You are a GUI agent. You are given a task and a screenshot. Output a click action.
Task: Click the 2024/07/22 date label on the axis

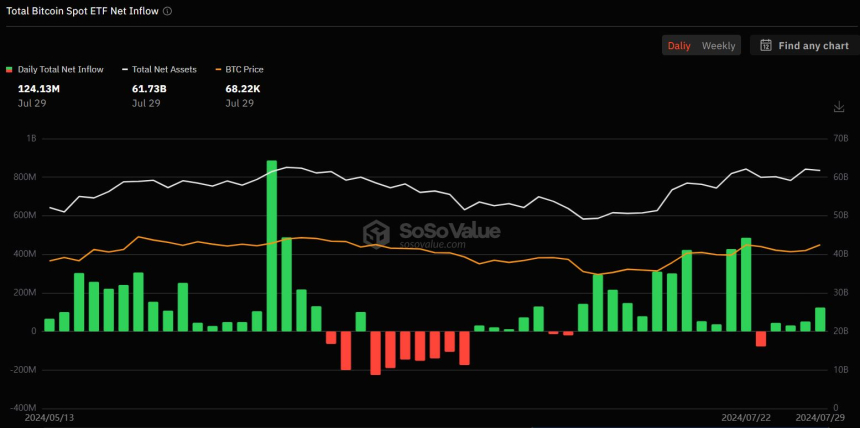tap(744, 416)
